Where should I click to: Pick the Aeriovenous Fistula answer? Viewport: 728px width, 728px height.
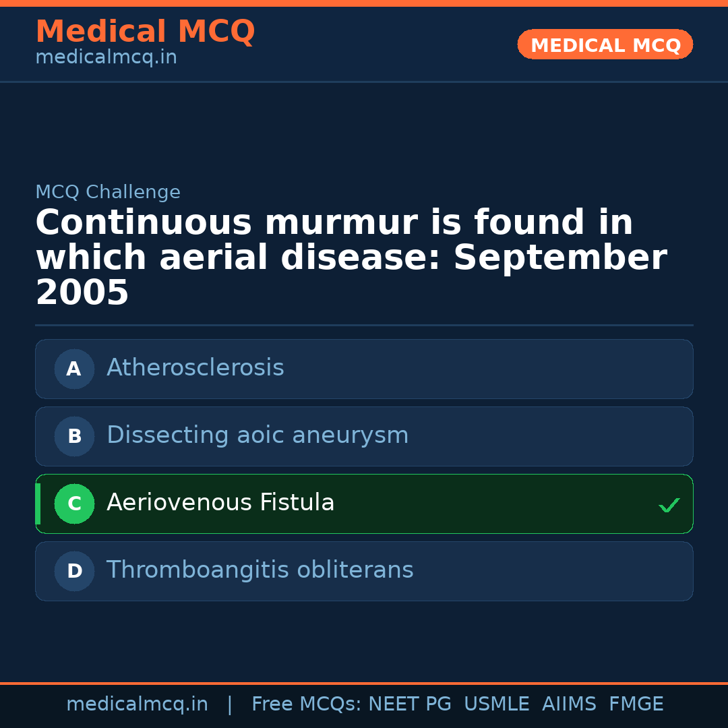(x=220, y=503)
